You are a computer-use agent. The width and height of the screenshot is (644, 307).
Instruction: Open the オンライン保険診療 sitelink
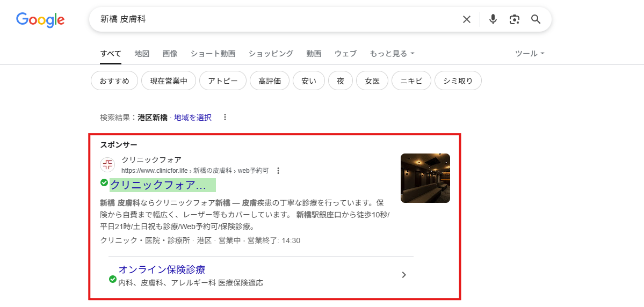162,269
